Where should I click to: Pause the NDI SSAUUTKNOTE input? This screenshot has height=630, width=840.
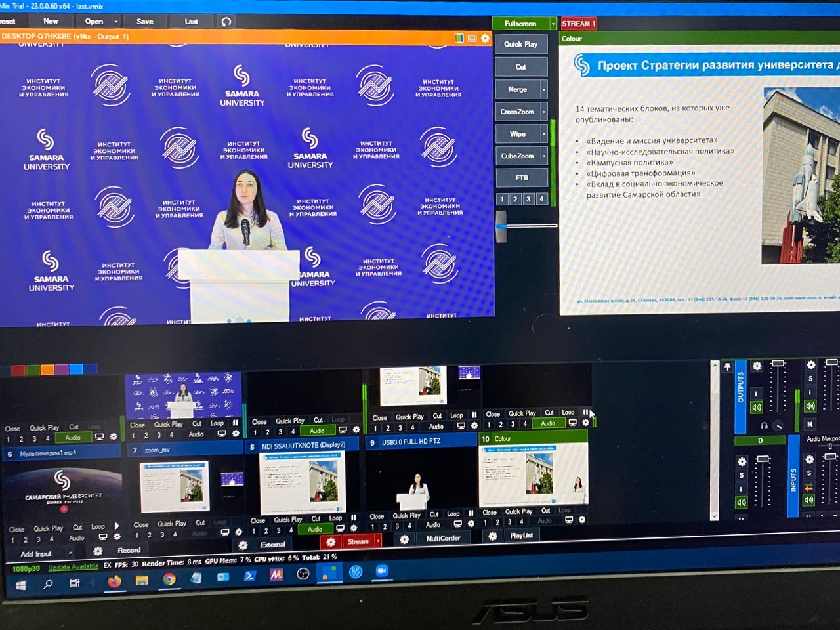(354, 518)
